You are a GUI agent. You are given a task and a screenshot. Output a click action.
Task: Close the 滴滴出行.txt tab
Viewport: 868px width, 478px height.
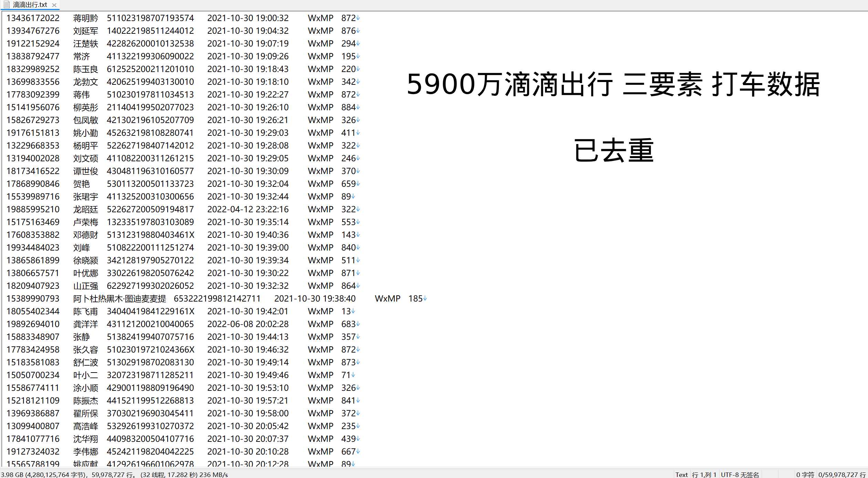point(54,5)
